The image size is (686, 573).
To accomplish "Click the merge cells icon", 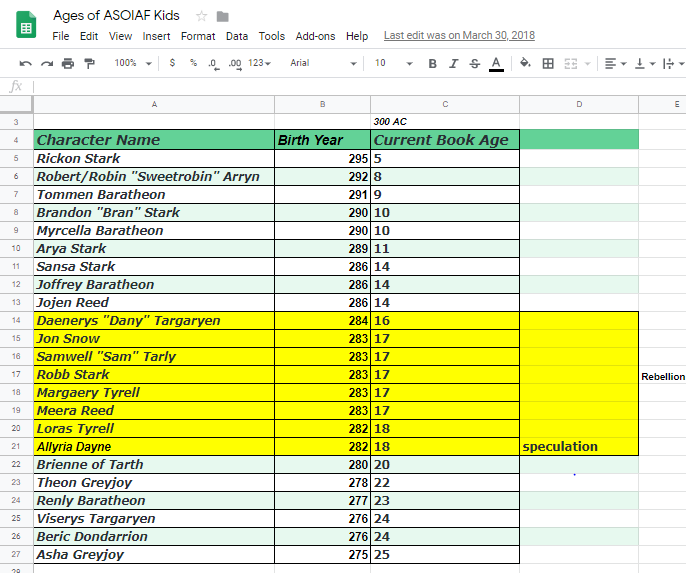I will point(570,64).
